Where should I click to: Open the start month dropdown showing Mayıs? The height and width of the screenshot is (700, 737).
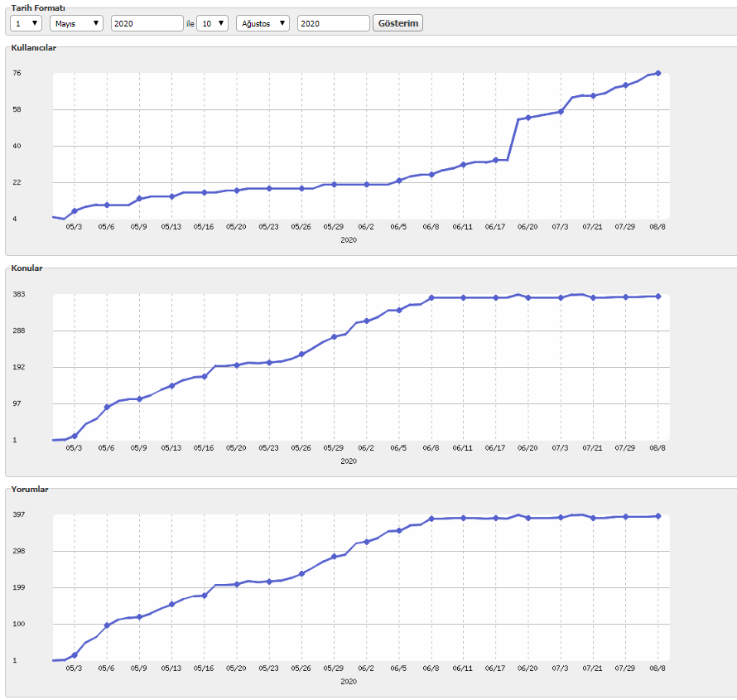pos(76,23)
